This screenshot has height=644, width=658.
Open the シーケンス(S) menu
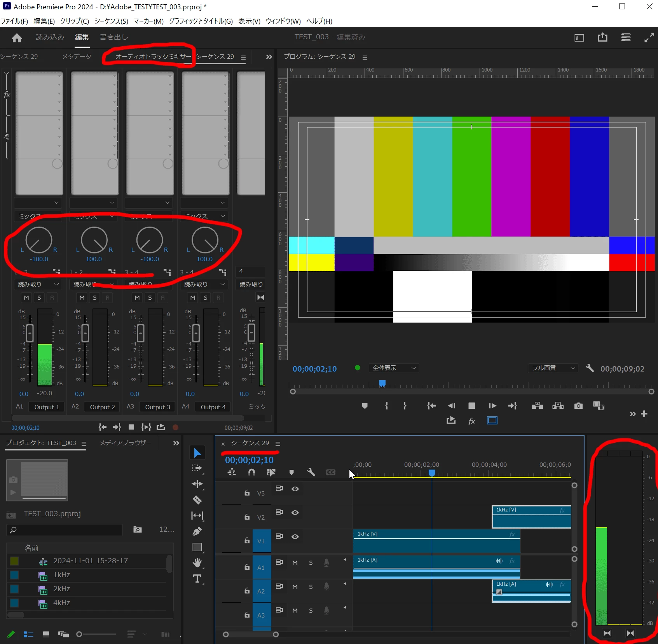point(111,21)
